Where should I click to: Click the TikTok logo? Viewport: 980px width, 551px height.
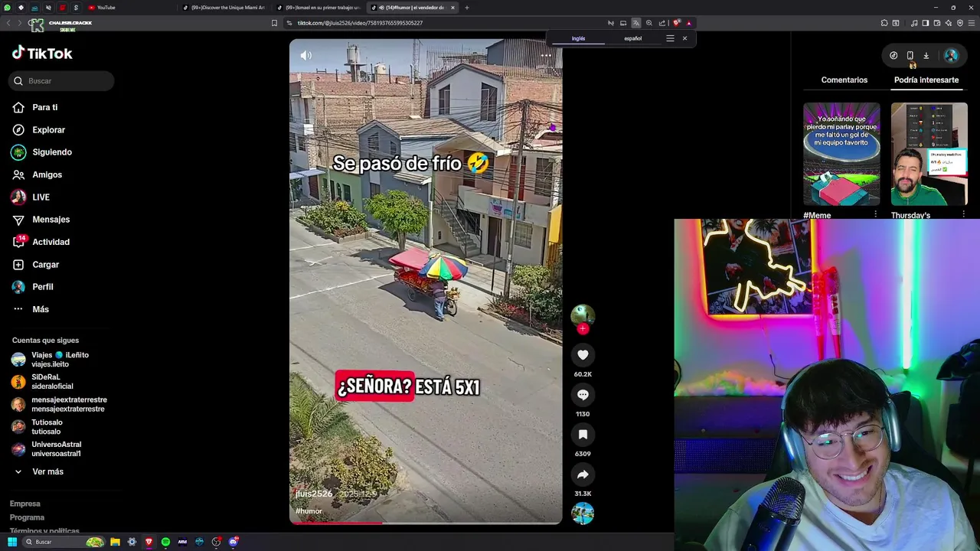pyautogui.click(x=42, y=53)
